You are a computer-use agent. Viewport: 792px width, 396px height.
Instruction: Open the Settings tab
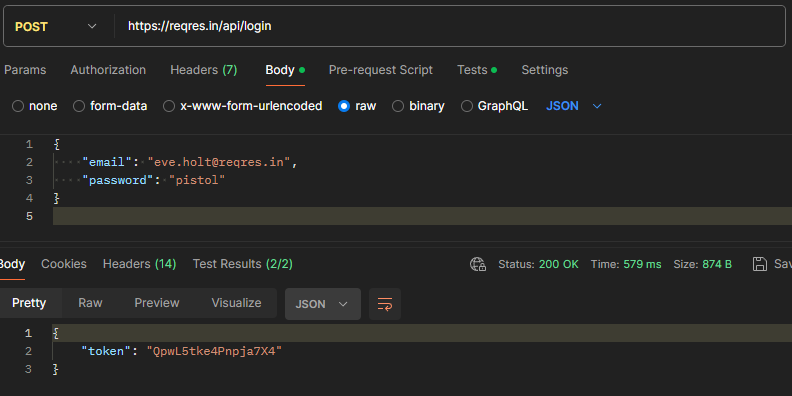(x=544, y=70)
